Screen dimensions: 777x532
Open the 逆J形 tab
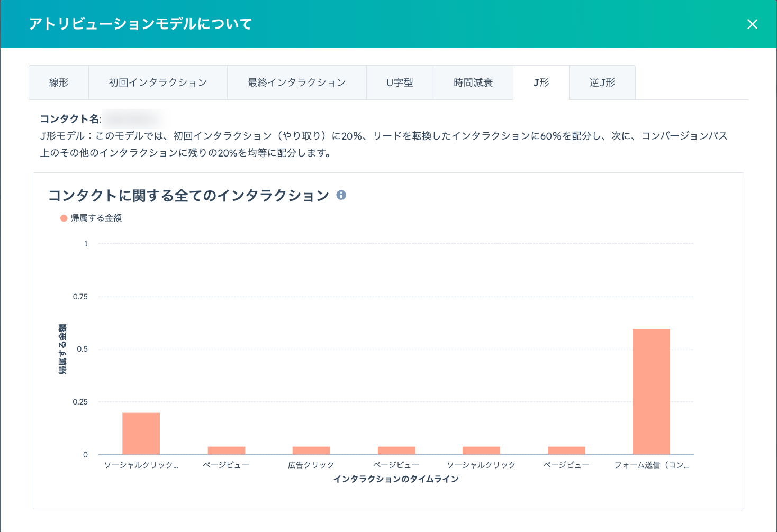click(x=602, y=82)
